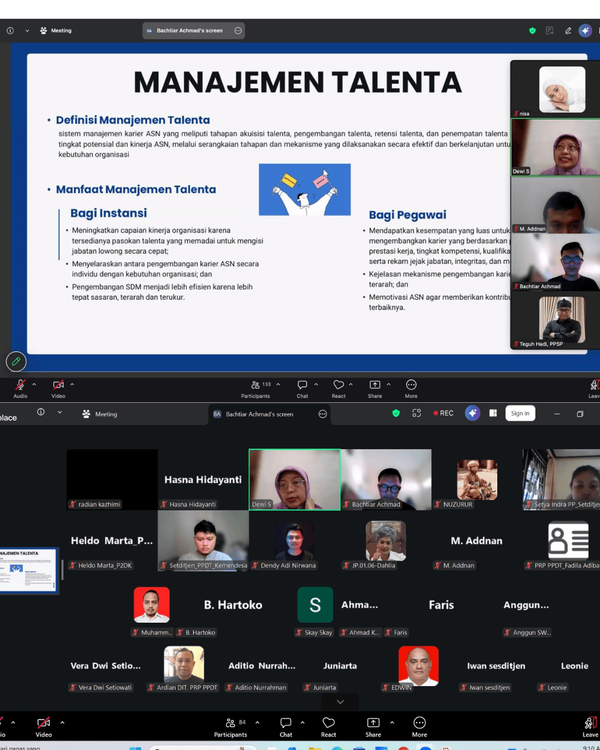Open notes icon in upper window header

coord(550,31)
